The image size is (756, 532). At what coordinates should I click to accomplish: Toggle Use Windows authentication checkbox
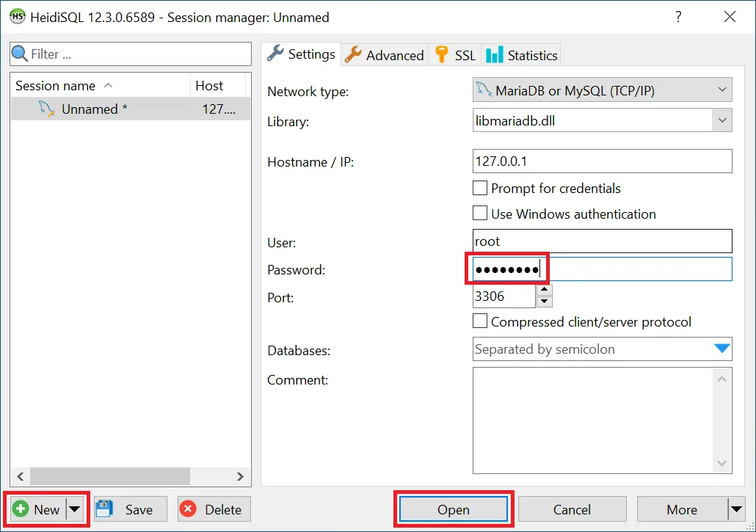tap(480, 214)
